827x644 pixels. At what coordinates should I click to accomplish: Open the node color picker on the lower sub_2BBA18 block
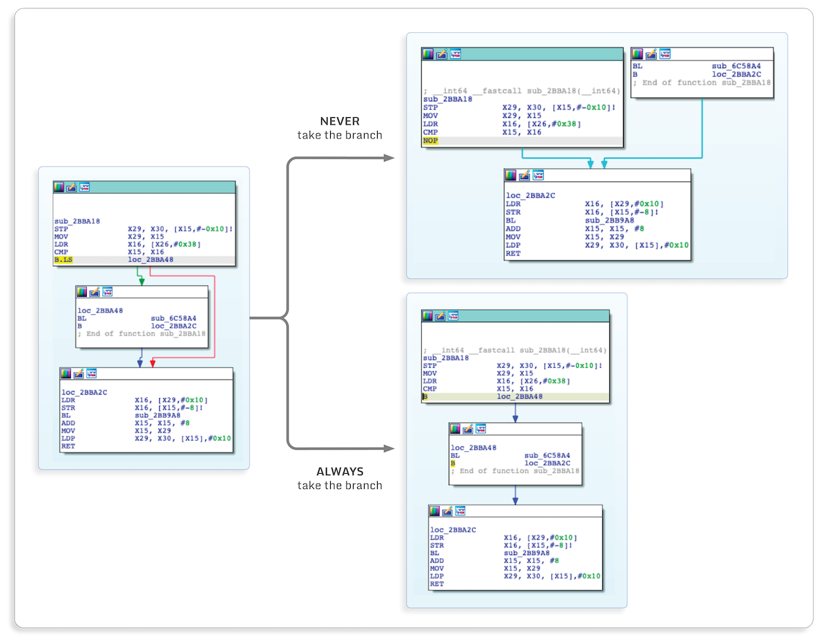[x=428, y=315]
